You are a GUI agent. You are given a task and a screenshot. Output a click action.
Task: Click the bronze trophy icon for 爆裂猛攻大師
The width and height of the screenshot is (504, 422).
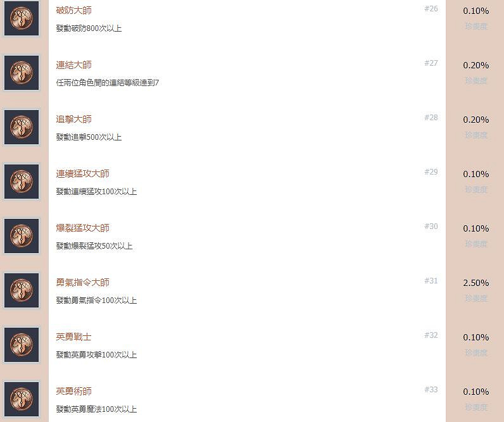click(22, 236)
